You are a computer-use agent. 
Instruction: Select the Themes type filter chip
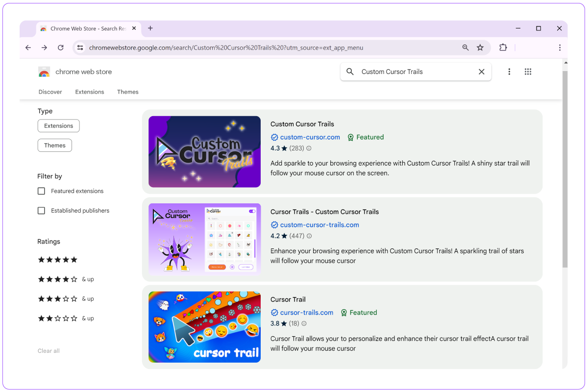55,146
